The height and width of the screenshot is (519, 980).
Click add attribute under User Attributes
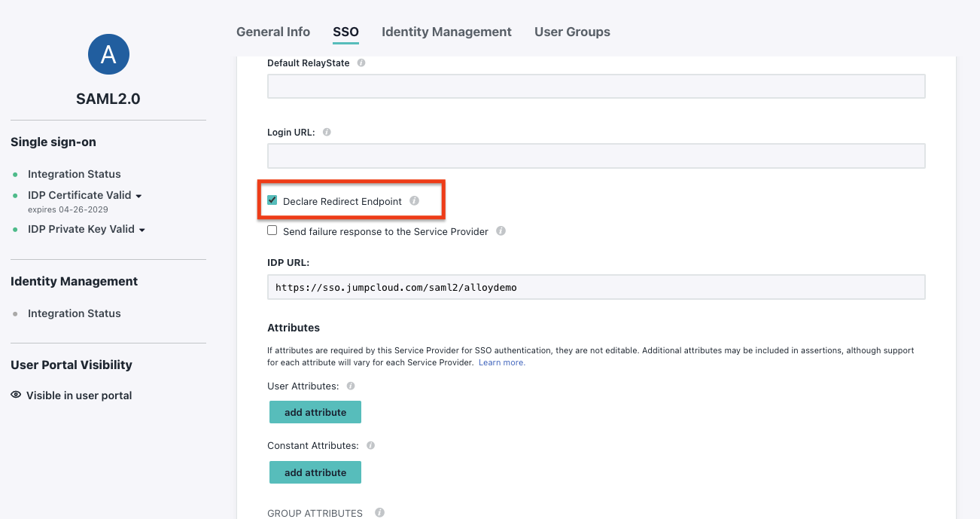point(315,412)
